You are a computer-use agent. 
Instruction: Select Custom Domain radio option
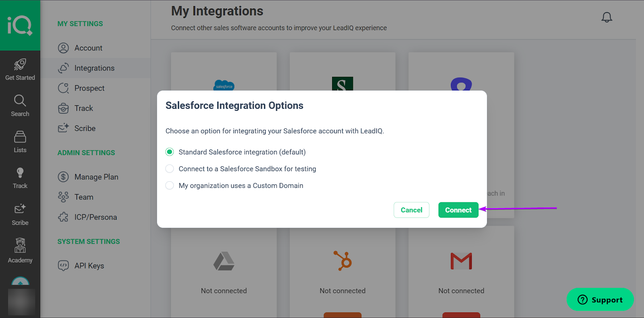coord(169,185)
